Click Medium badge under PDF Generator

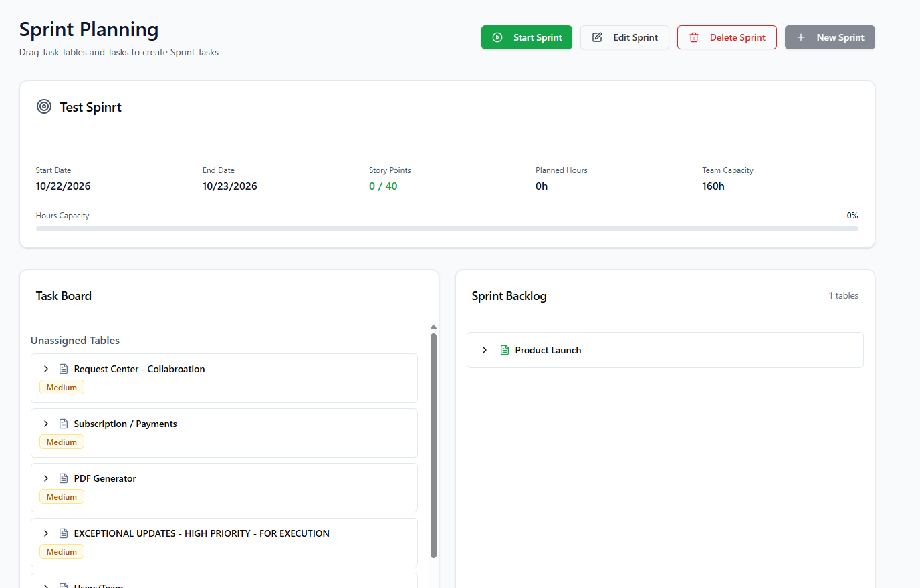62,497
